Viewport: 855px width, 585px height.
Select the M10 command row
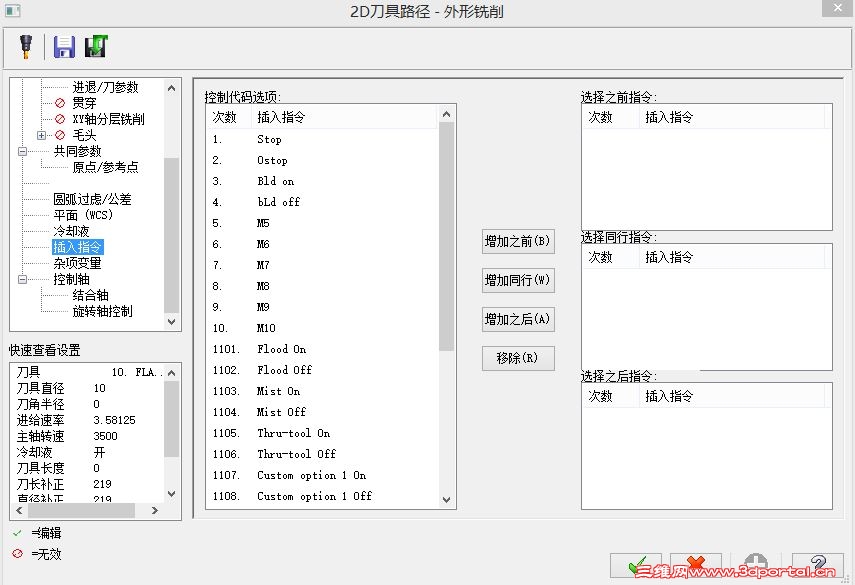pos(322,328)
